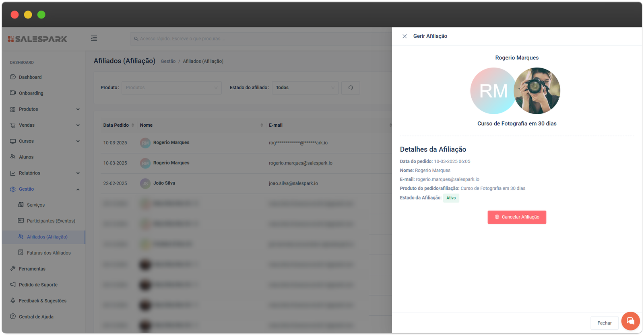Collapse the sidebar with the menu icon
This screenshot has width=644, height=335.
pos(94,39)
